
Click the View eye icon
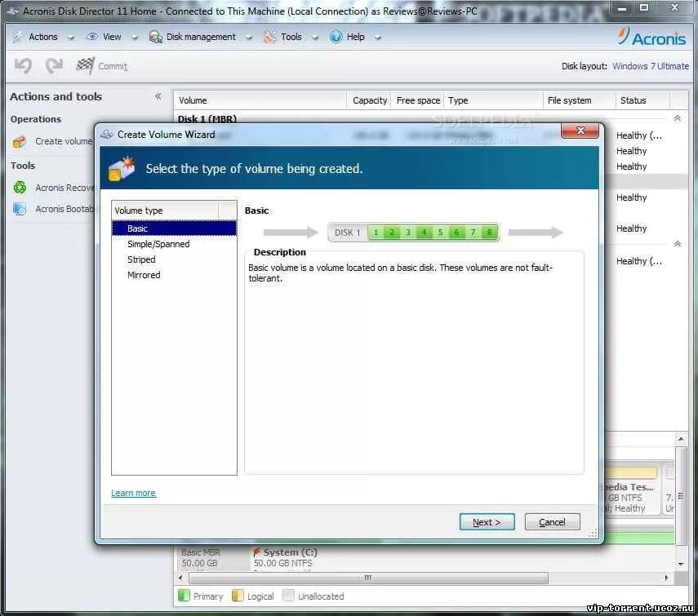(91, 37)
